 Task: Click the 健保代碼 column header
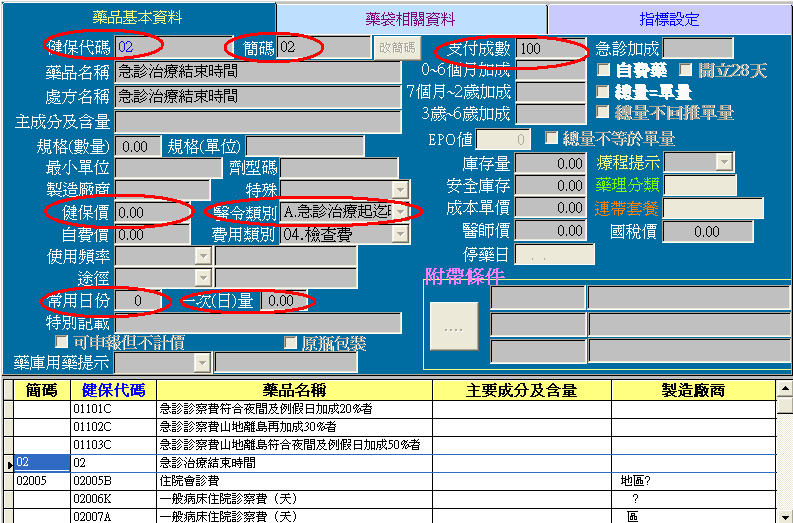[113, 390]
